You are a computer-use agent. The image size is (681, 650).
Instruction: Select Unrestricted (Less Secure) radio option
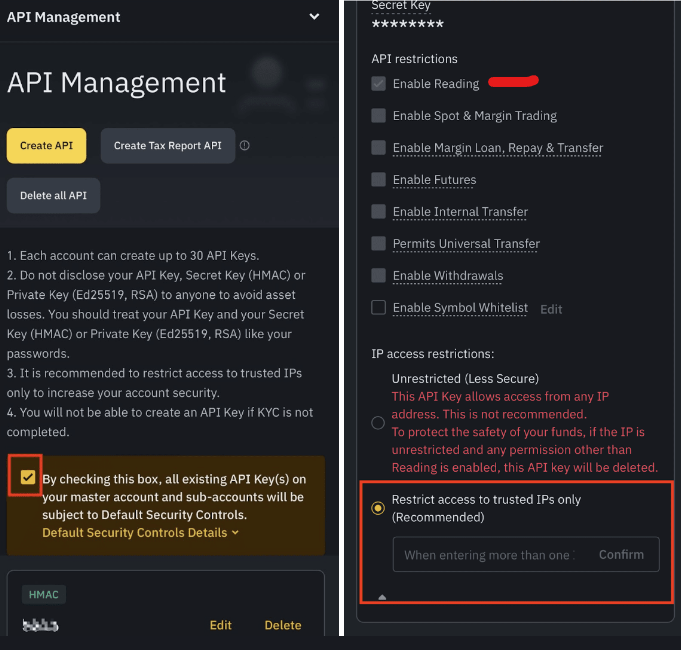pos(378,423)
